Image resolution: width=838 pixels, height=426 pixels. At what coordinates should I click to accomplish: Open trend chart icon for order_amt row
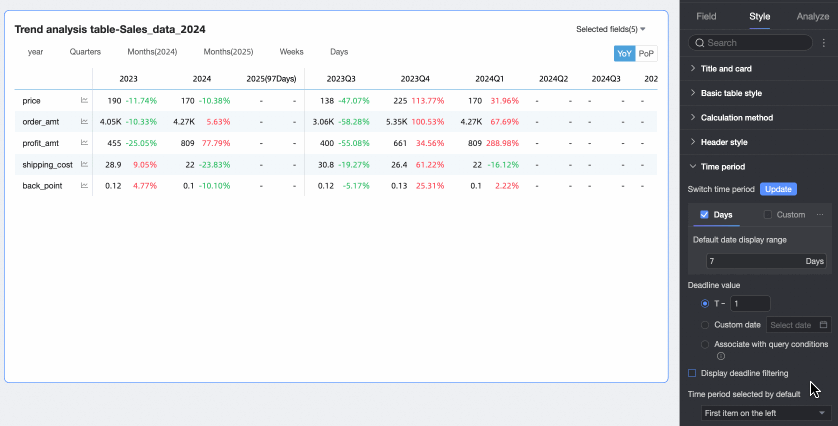click(85, 122)
